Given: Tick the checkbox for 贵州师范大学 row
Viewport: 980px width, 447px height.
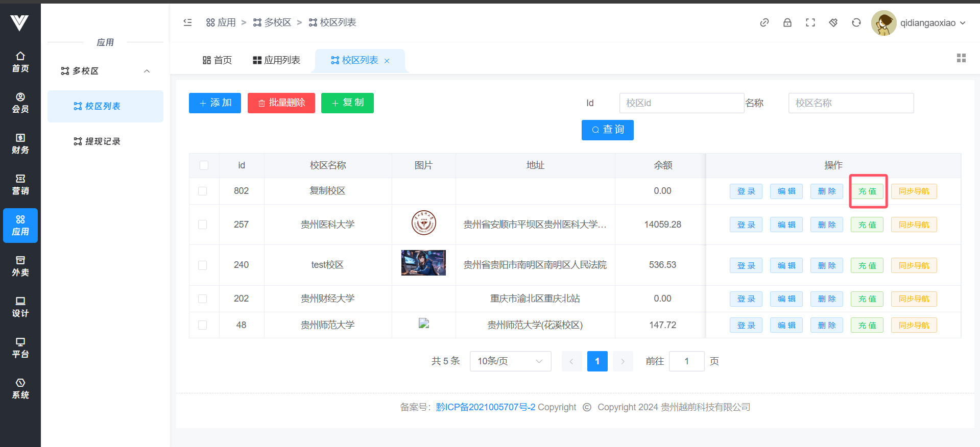Looking at the screenshot, I should (203, 325).
